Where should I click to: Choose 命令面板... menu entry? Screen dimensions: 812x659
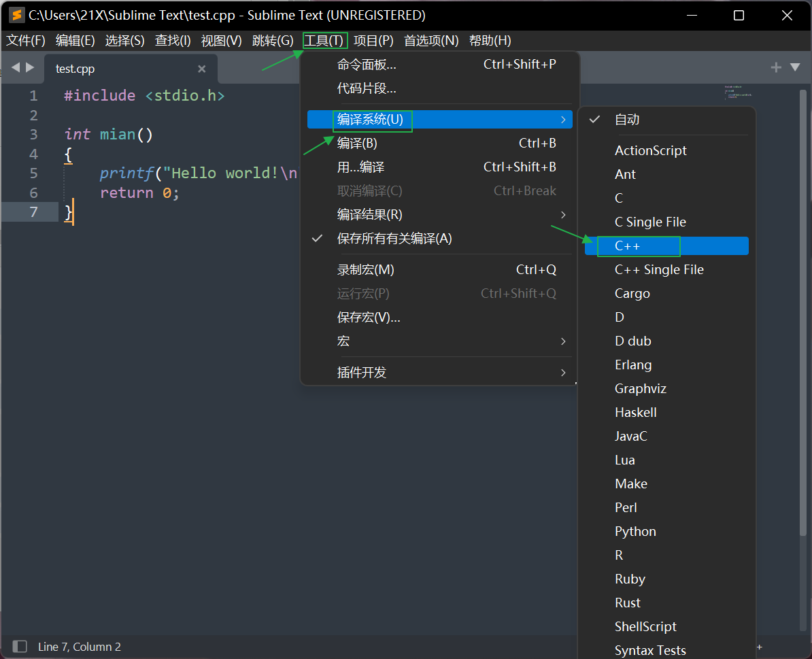click(x=439, y=64)
